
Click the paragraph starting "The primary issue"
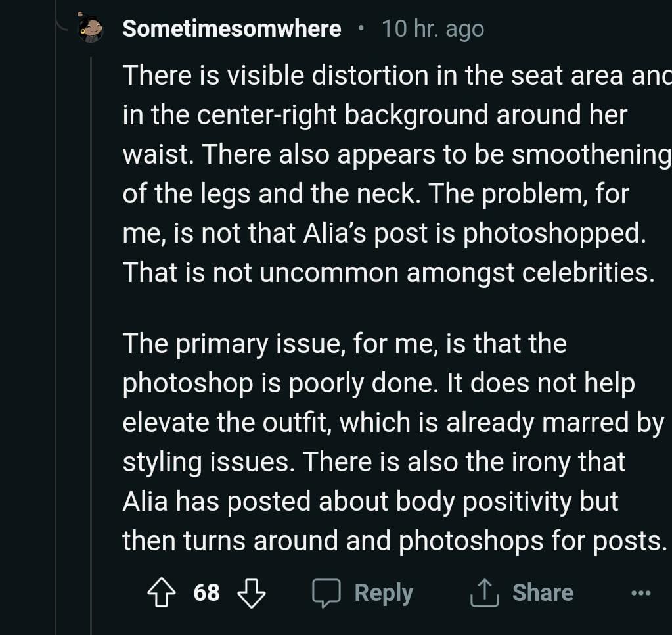[388, 442]
